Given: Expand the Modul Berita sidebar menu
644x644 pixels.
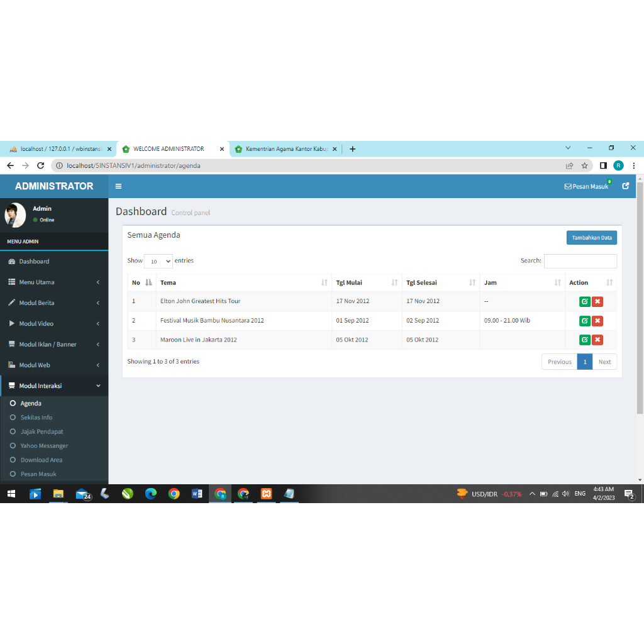Looking at the screenshot, I should click(x=54, y=303).
